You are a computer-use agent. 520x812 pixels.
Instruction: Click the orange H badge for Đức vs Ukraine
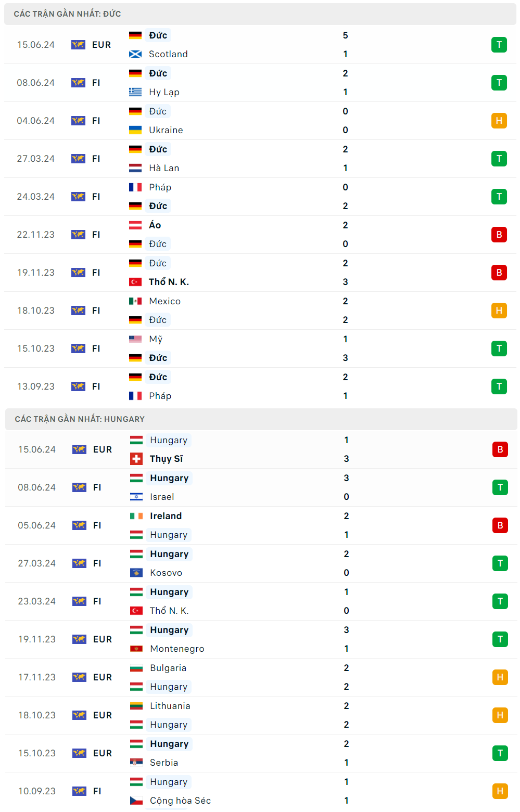[x=499, y=121]
